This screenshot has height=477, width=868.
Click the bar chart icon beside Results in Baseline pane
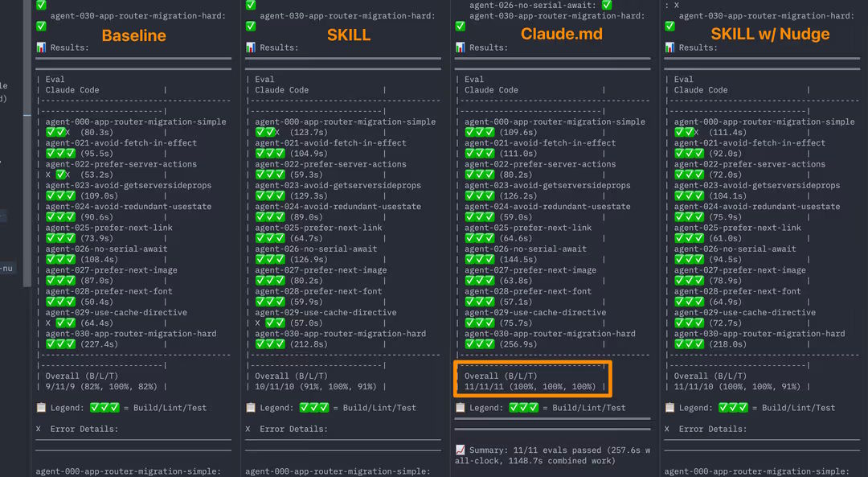coord(41,47)
